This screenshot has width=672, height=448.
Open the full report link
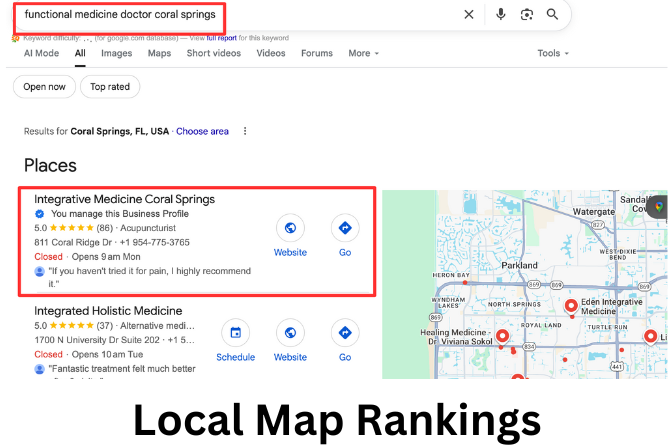coord(222,38)
